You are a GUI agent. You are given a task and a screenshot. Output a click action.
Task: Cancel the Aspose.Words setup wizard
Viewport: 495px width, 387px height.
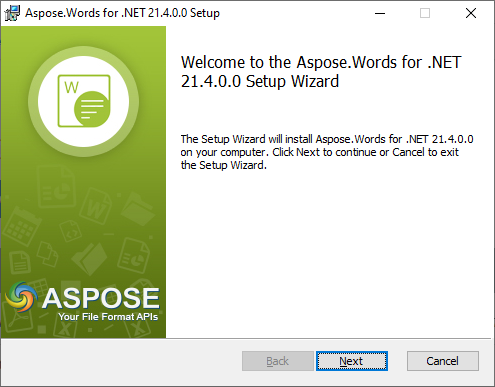443,361
